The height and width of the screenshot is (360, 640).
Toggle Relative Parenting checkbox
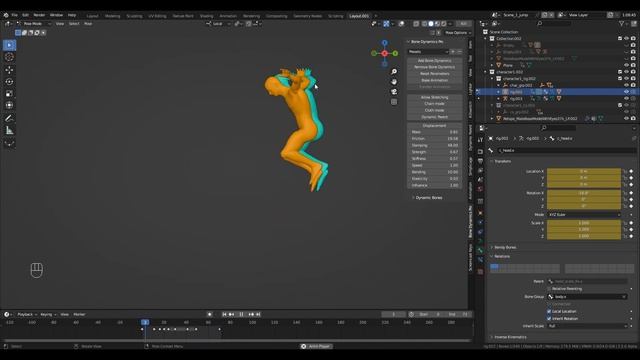[x=549, y=289]
